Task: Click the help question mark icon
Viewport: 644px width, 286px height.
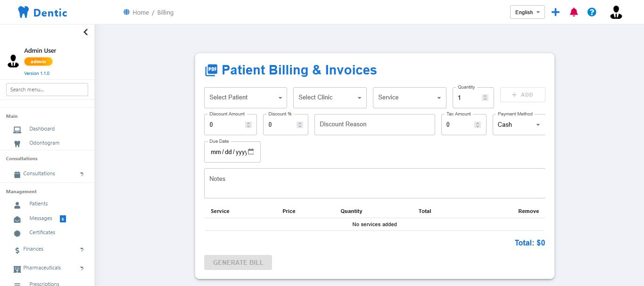Action: coord(592,12)
